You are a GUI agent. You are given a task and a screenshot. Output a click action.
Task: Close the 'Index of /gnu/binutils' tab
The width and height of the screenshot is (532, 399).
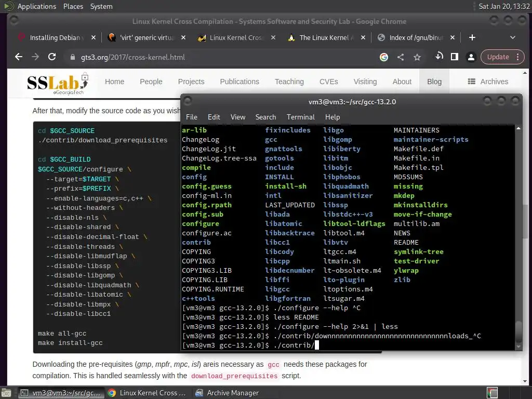[x=453, y=37]
